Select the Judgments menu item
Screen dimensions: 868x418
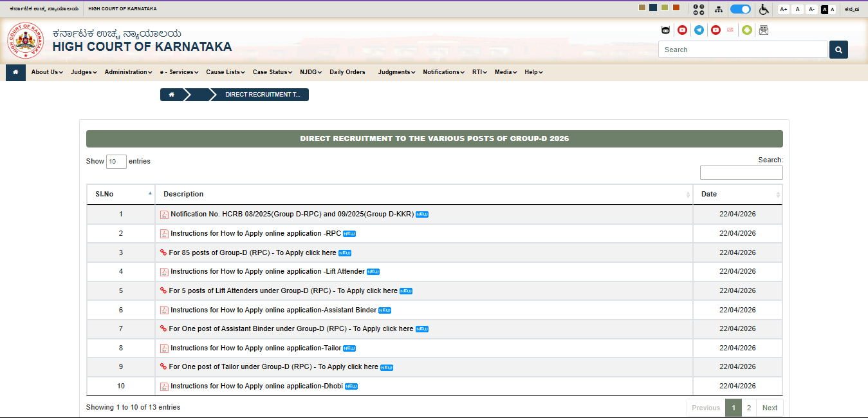point(395,71)
